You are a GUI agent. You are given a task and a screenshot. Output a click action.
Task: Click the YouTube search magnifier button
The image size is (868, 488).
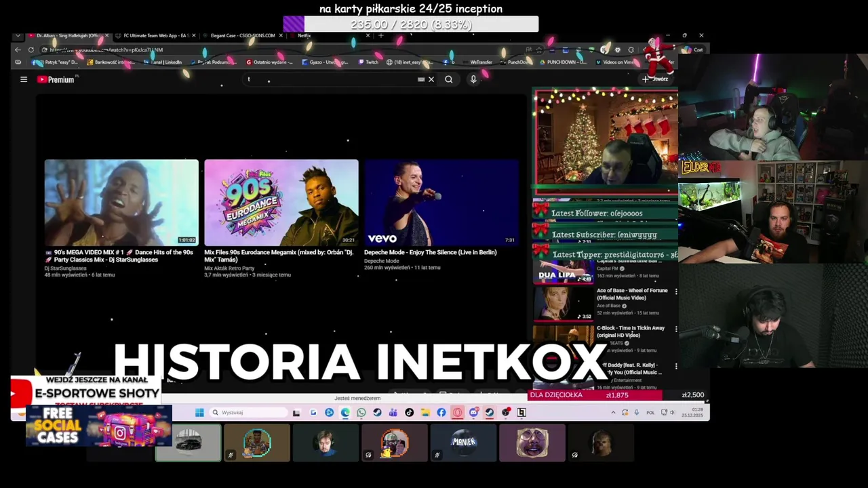point(448,79)
